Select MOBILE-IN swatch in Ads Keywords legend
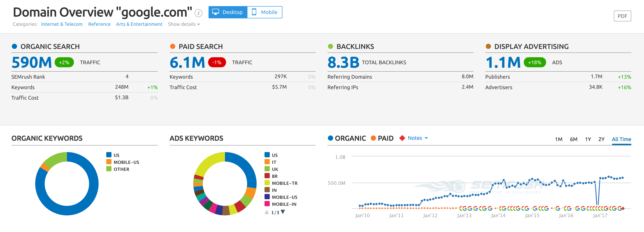Image resolution: width=644 pixels, height=232 pixels. 267,204
